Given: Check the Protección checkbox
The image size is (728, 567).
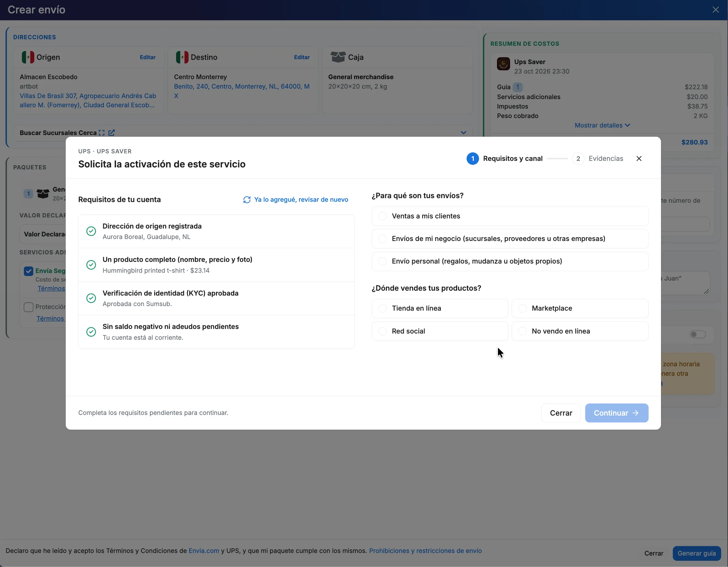Looking at the screenshot, I should coord(28,307).
